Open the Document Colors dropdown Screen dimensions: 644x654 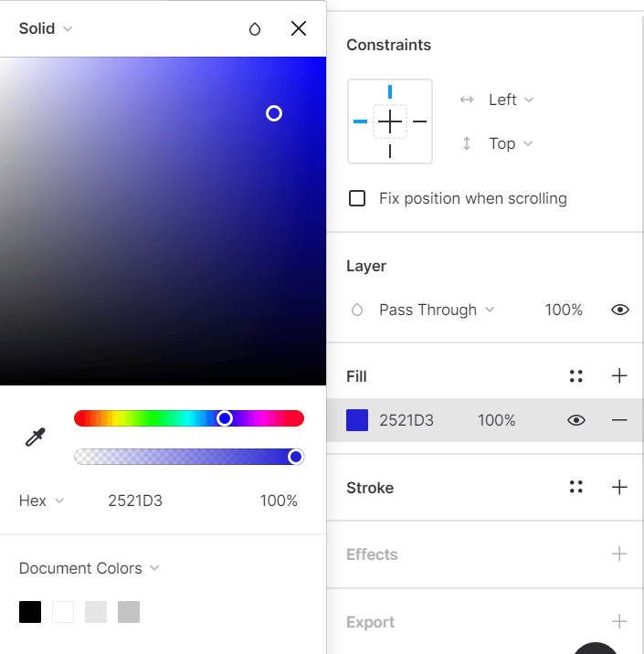pyautogui.click(x=89, y=568)
